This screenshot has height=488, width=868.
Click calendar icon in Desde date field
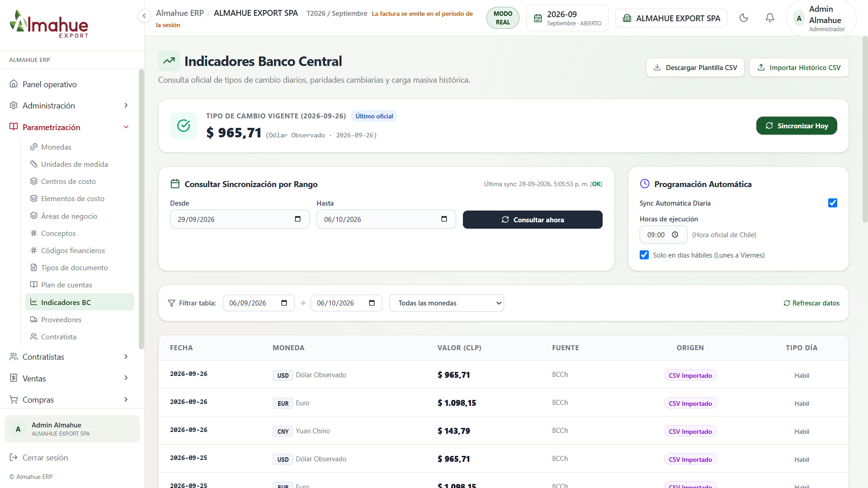[x=297, y=219]
